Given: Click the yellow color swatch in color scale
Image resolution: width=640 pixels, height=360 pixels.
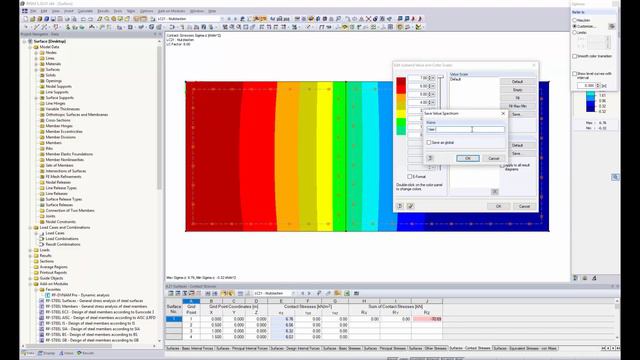Looking at the screenshot, I should click(x=401, y=114).
